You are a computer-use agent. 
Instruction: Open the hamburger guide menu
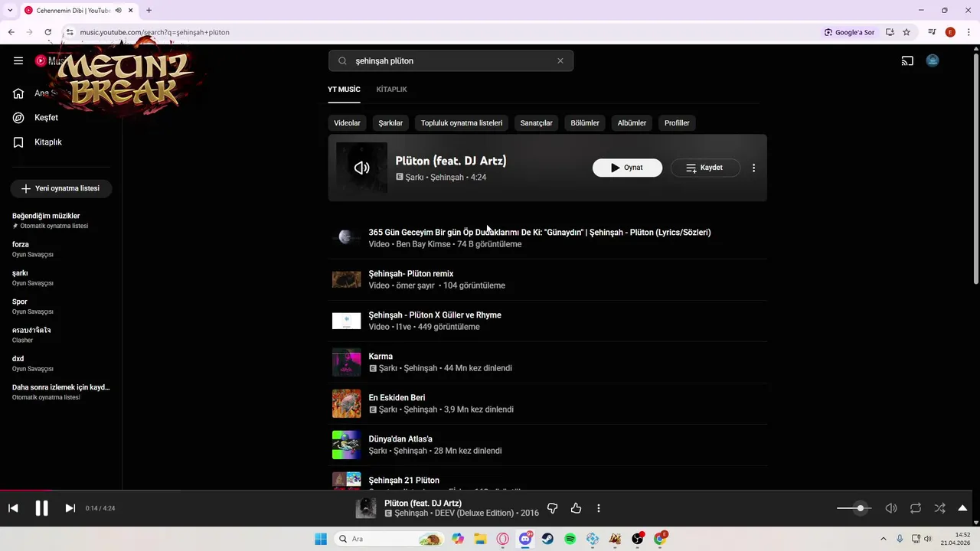[18, 60]
